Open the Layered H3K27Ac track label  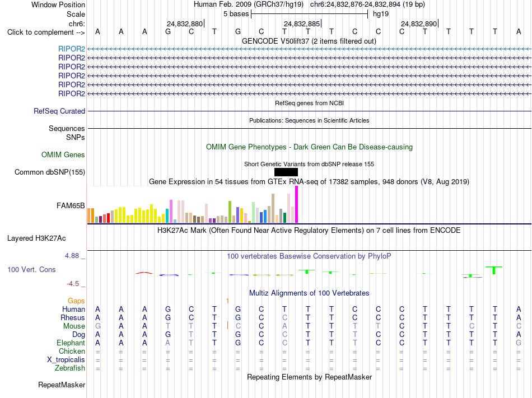coord(36,238)
